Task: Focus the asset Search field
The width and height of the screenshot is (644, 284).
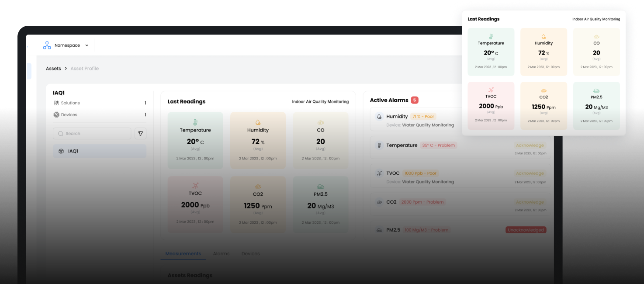Action: [x=92, y=134]
